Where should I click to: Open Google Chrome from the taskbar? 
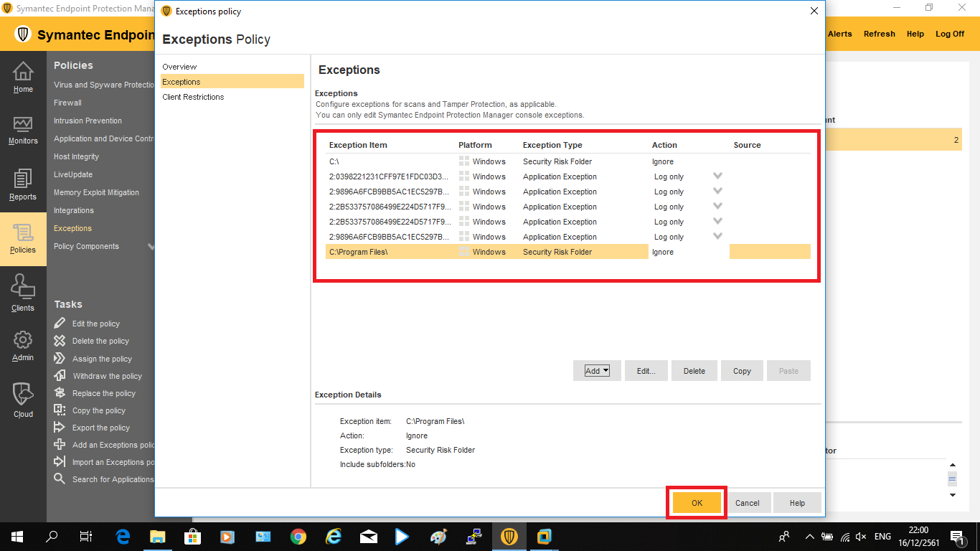click(x=298, y=537)
